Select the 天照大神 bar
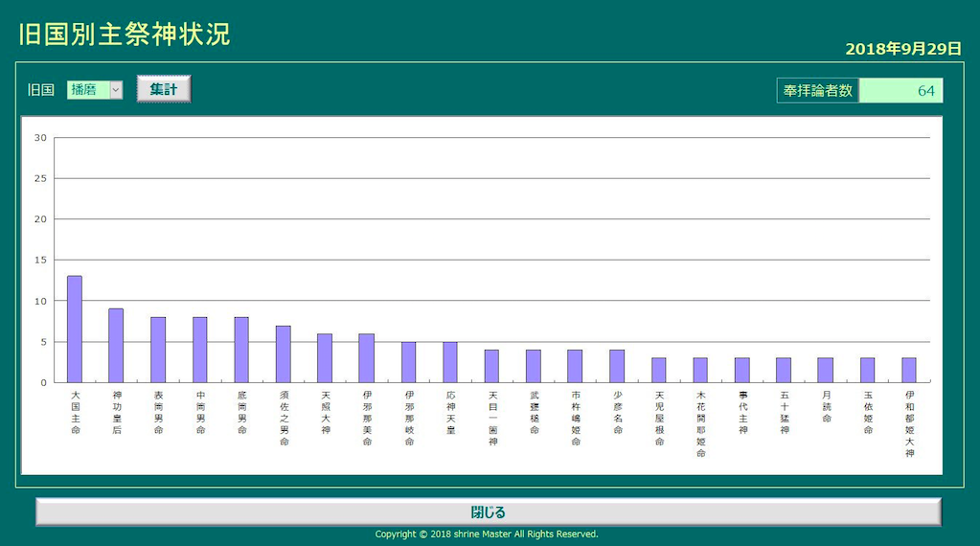This screenshot has width=980, height=546. [x=325, y=358]
